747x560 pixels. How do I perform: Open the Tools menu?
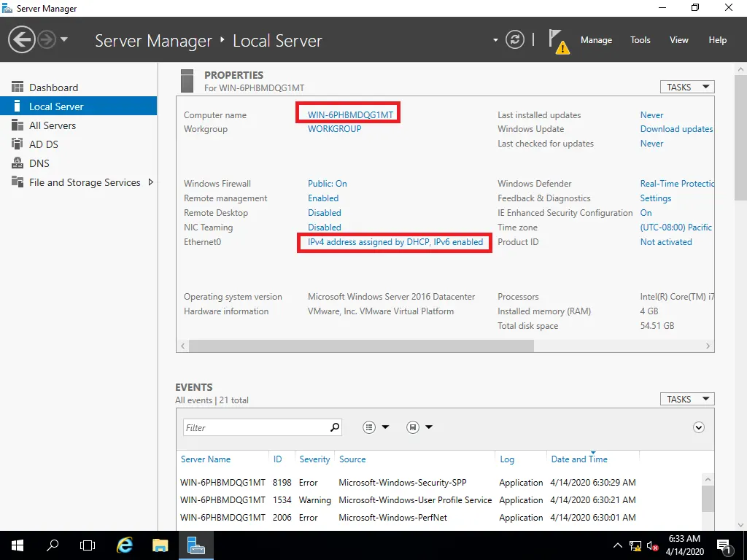(x=640, y=40)
